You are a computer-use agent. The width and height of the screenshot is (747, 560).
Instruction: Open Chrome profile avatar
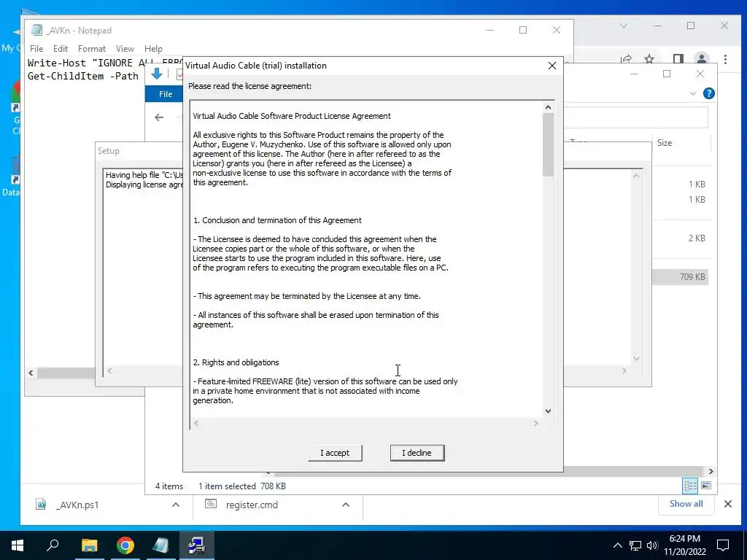(701, 59)
